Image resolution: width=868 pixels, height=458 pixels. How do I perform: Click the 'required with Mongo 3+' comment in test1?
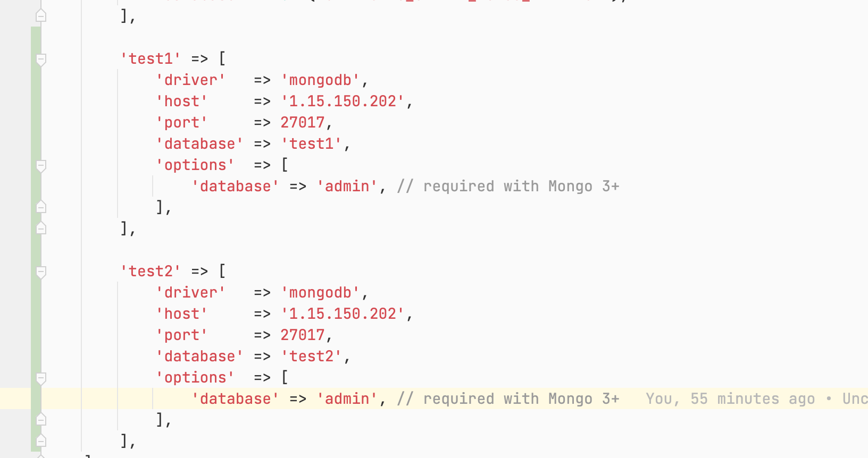coord(508,186)
